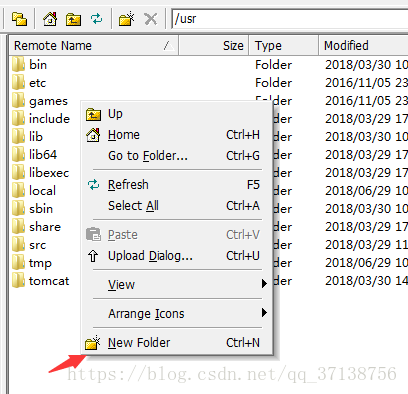Select the games folder icon

click(x=18, y=100)
